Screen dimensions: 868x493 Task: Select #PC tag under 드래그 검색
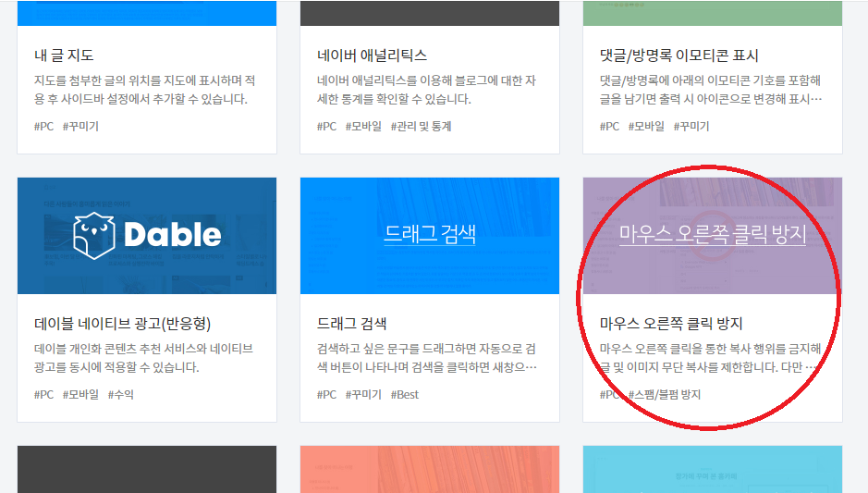point(326,394)
